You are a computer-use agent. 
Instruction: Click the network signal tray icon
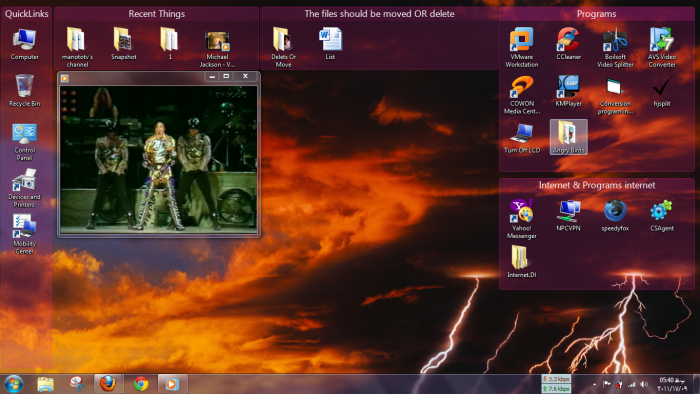tap(631, 384)
